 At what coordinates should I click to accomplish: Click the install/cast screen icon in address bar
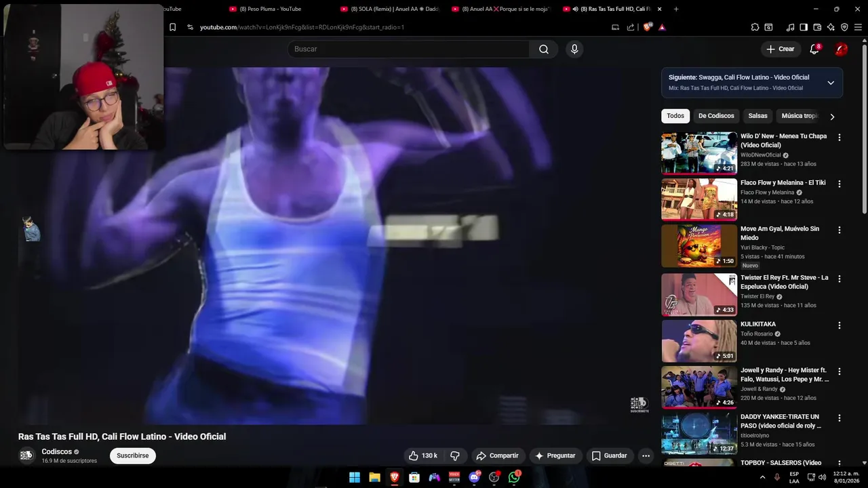click(x=615, y=27)
